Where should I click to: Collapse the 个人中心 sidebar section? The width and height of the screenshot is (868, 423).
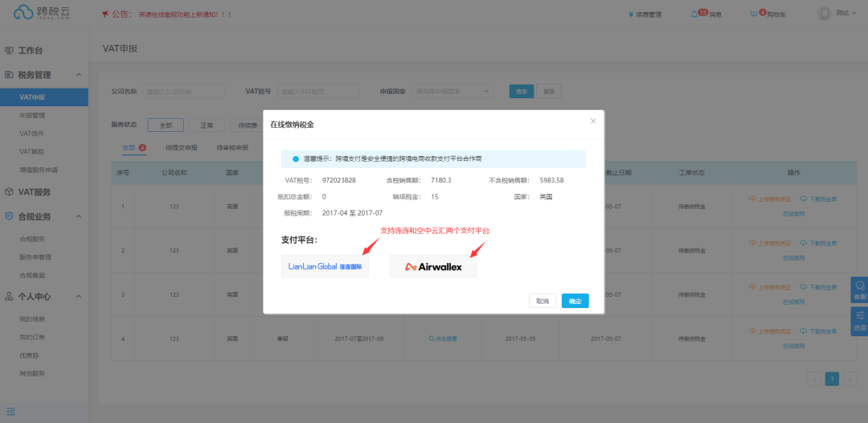(78, 297)
